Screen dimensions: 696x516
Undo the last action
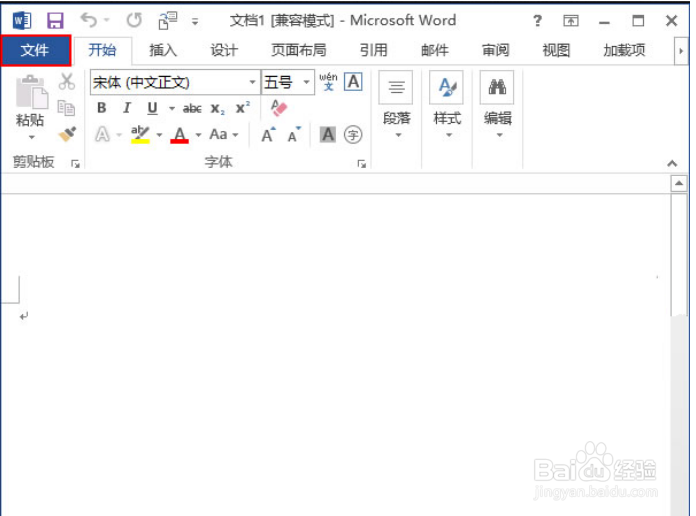[89, 20]
